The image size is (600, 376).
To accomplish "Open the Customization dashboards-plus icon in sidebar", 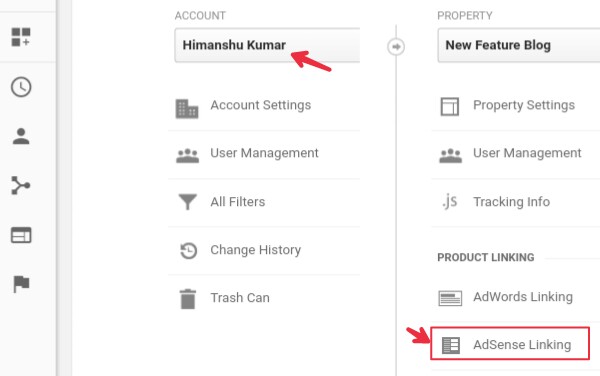I will pyautogui.click(x=21, y=37).
